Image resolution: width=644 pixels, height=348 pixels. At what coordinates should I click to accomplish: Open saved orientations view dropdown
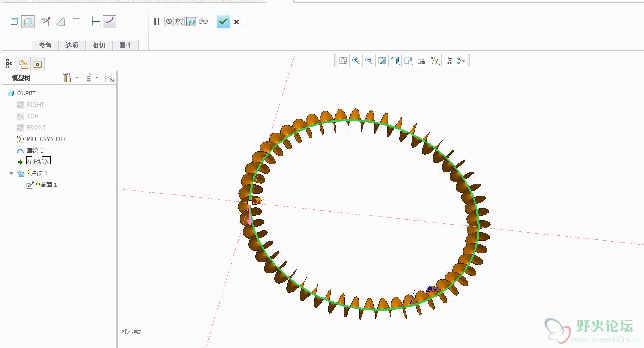click(408, 61)
